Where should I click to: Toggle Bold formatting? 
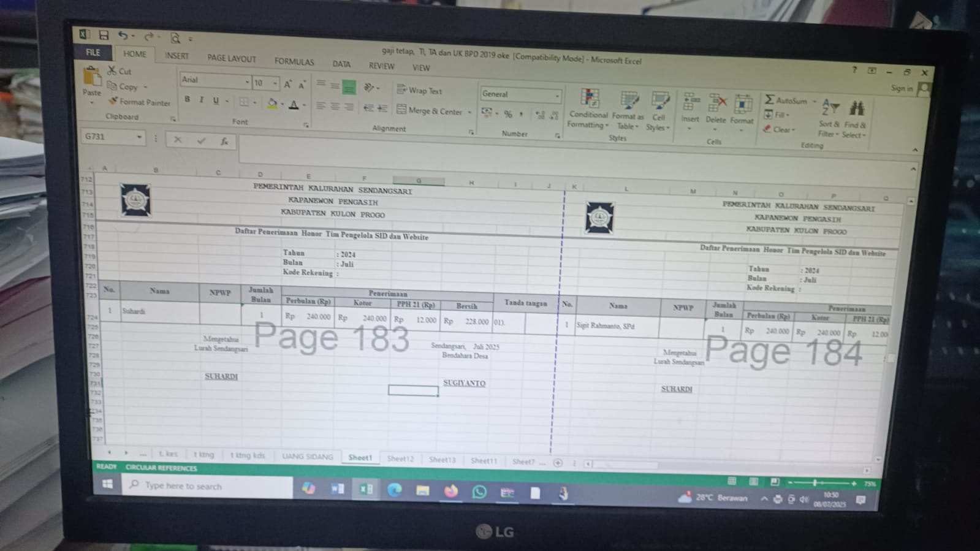pos(187,99)
